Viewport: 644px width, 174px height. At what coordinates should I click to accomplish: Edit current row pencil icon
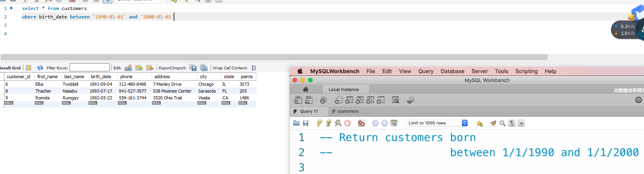pyautogui.click(x=128, y=68)
